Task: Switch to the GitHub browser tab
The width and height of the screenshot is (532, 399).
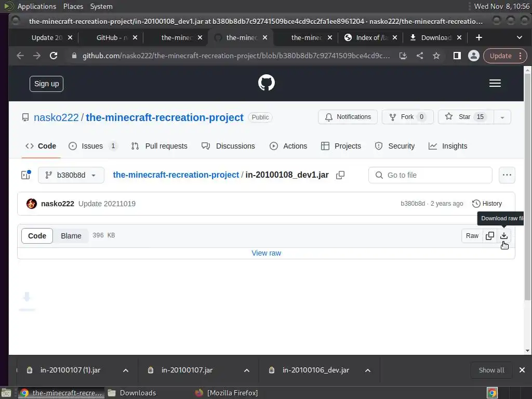Action: (x=110, y=37)
